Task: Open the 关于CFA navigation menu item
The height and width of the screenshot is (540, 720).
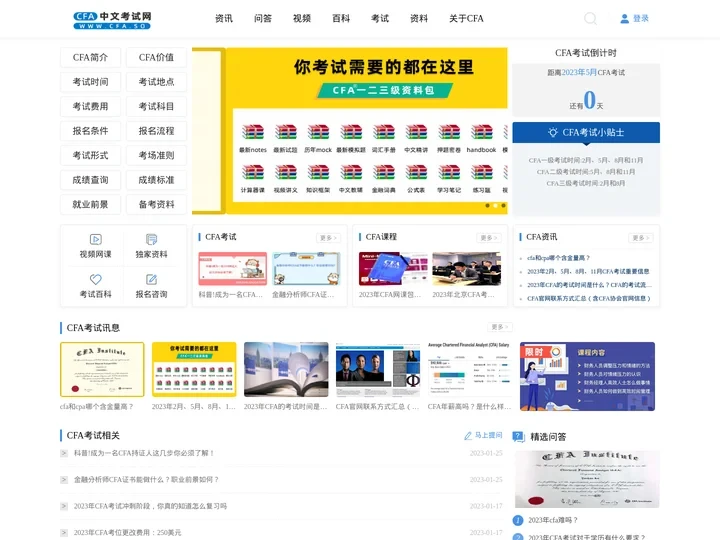Action: [466, 18]
